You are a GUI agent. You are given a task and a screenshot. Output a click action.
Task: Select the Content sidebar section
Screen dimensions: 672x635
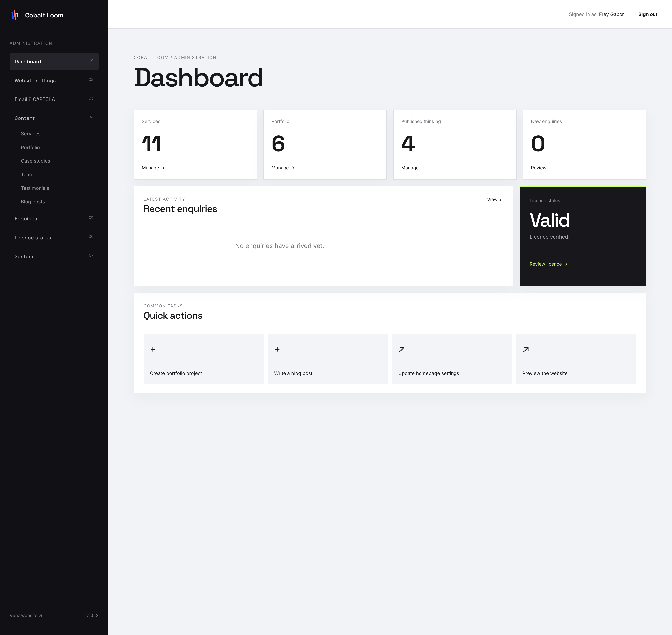[54, 118]
